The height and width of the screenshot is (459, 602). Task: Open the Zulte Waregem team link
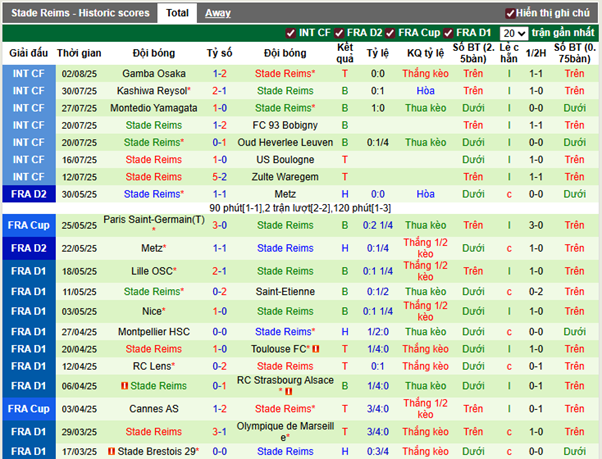pos(285,177)
